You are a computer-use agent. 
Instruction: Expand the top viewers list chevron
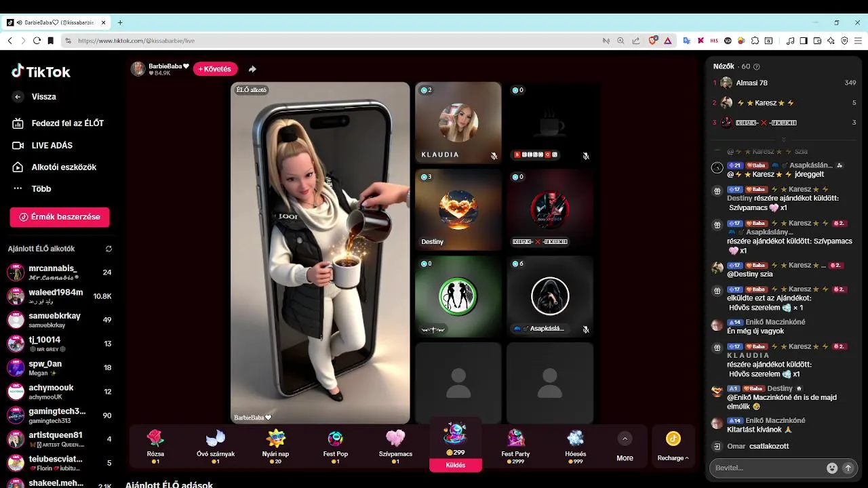point(784,139)
